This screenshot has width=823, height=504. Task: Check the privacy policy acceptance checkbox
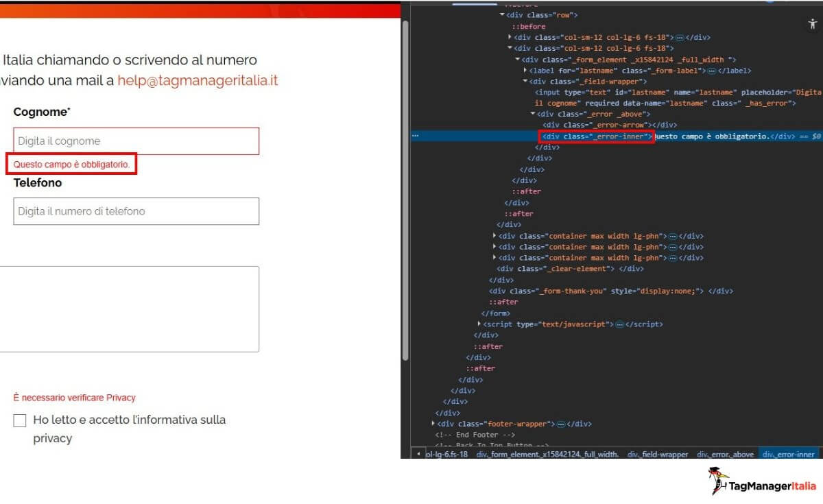[x=20, y=420]
